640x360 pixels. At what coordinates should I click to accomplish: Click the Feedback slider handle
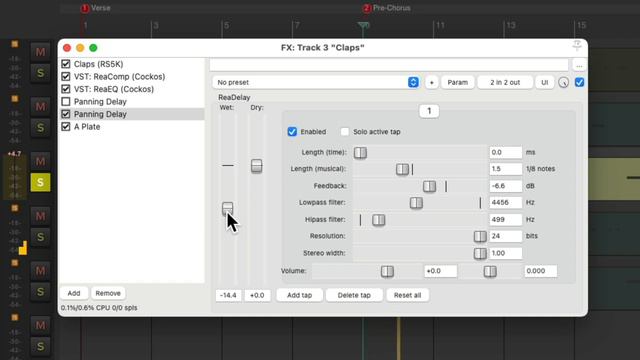coord(429,186)
